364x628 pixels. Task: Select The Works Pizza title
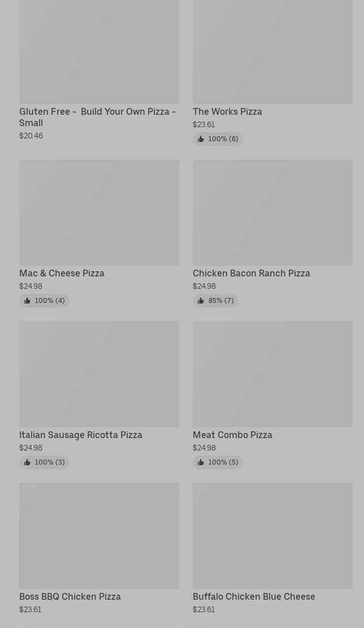[227, 111]
